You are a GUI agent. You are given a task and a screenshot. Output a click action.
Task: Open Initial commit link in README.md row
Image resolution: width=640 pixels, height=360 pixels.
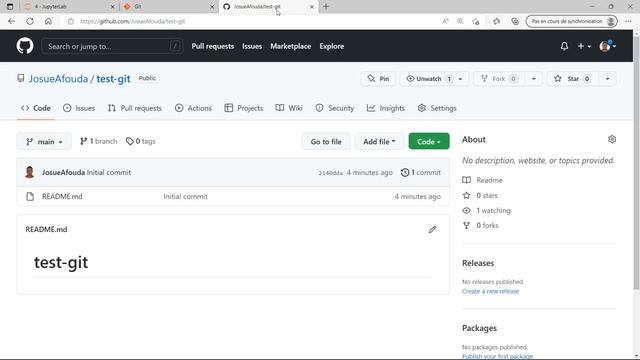(x=186, y=196)
